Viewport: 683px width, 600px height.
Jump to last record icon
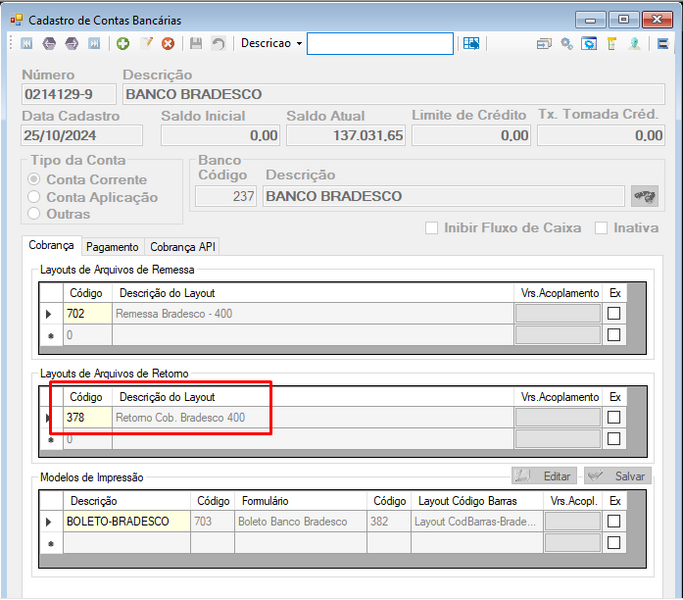(94, 44)
